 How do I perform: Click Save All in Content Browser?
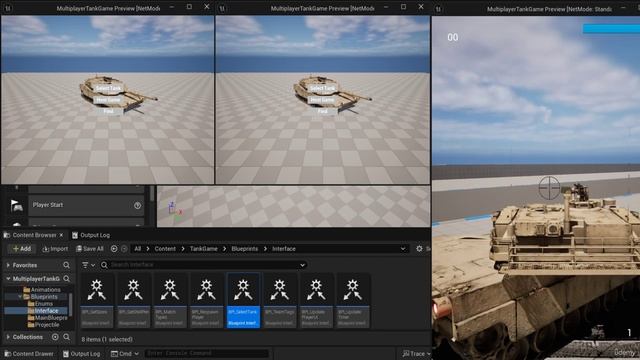[x=90, y=249]
